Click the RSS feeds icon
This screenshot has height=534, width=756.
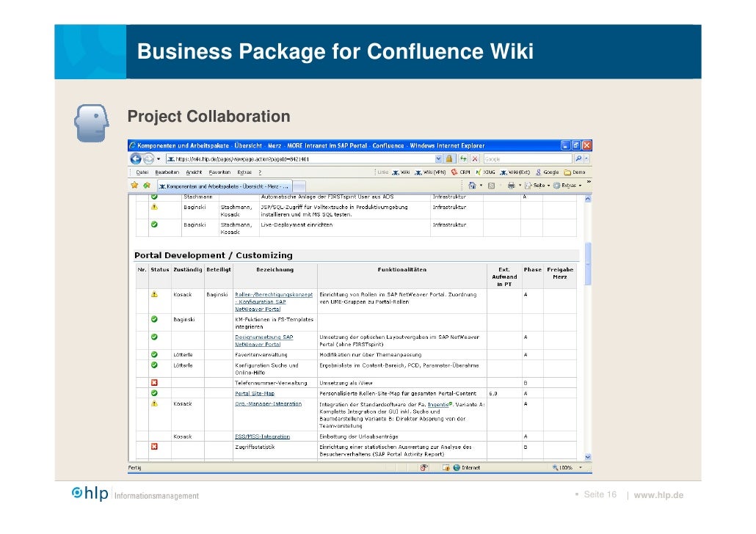point(491,186)
